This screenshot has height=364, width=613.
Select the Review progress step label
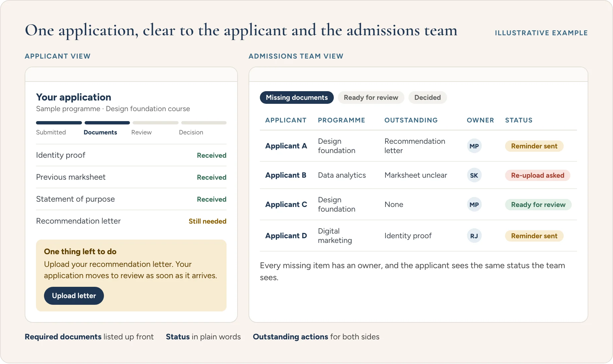[x=141, y=132]
